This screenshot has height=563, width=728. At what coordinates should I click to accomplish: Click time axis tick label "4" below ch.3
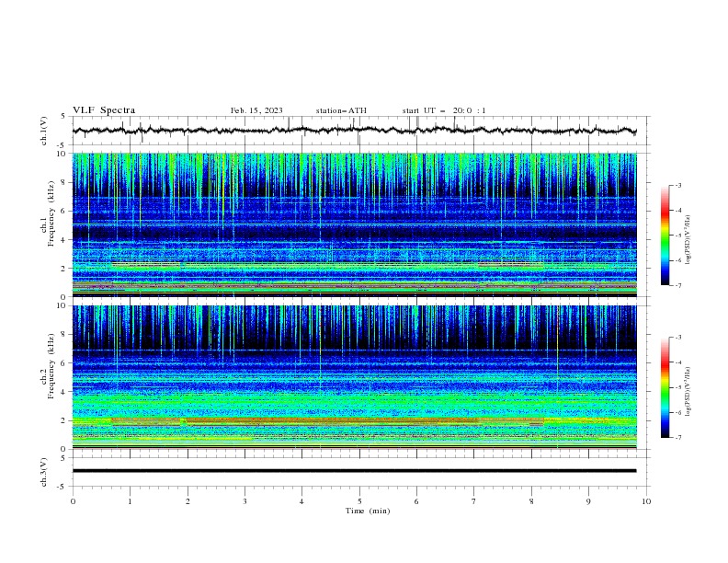pos(302,501)
